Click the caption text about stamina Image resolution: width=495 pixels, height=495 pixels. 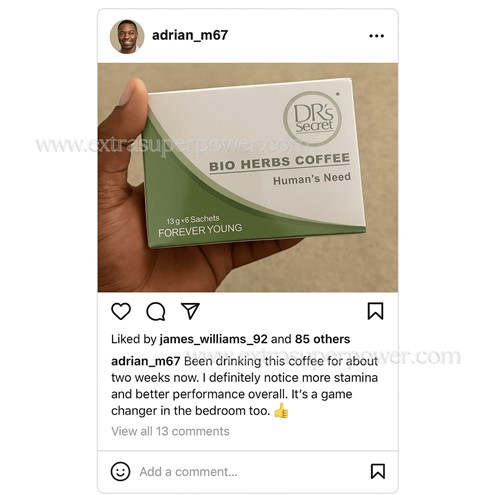[245, 386]
